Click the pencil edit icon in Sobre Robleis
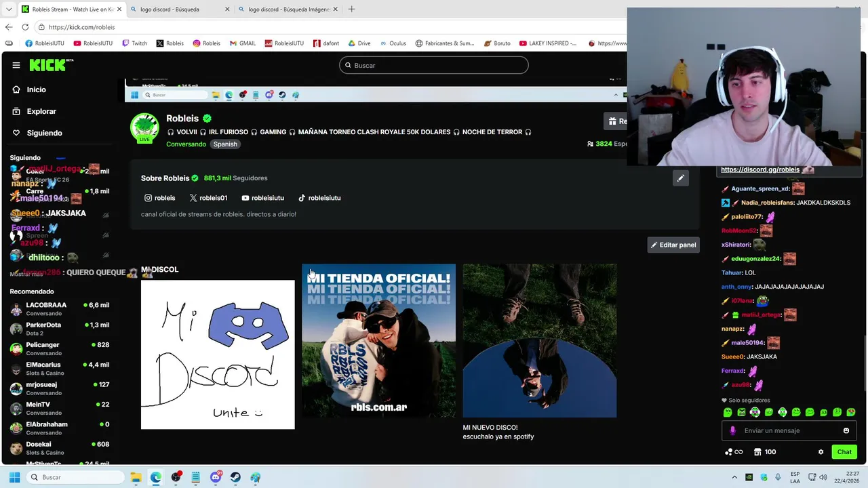The image size is (868, 488). [680, 178]
